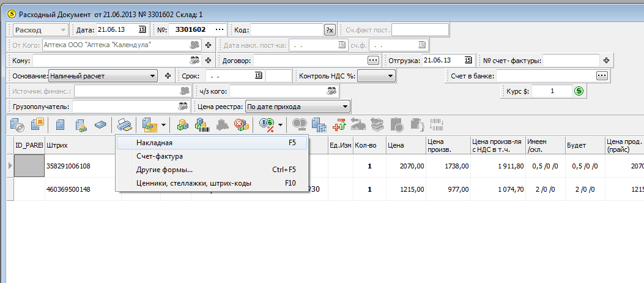The width and height of the screenshot is (644, 283).
Task: Click the document-with-envelope send icon
Action: click(x=149, y=124)
